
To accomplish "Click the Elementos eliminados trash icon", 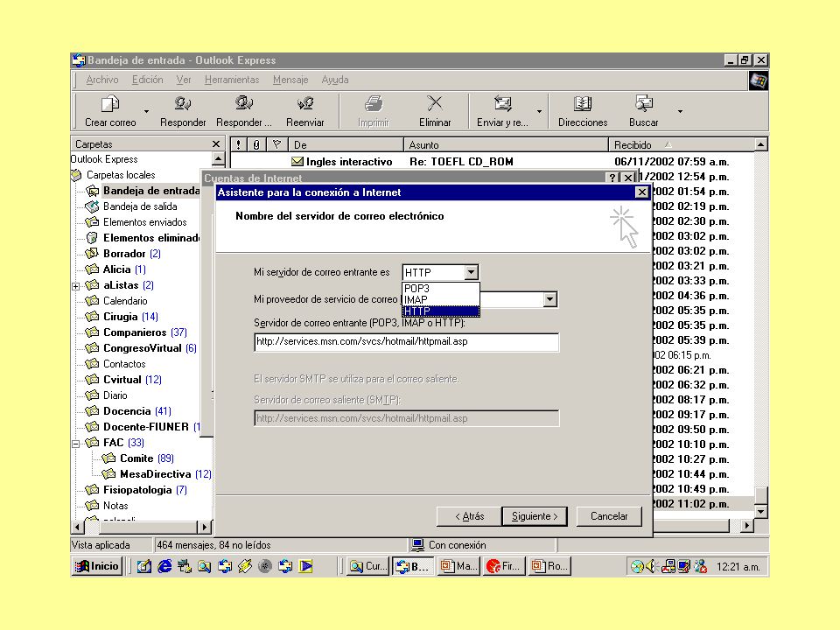I will [x=93, y=237].
